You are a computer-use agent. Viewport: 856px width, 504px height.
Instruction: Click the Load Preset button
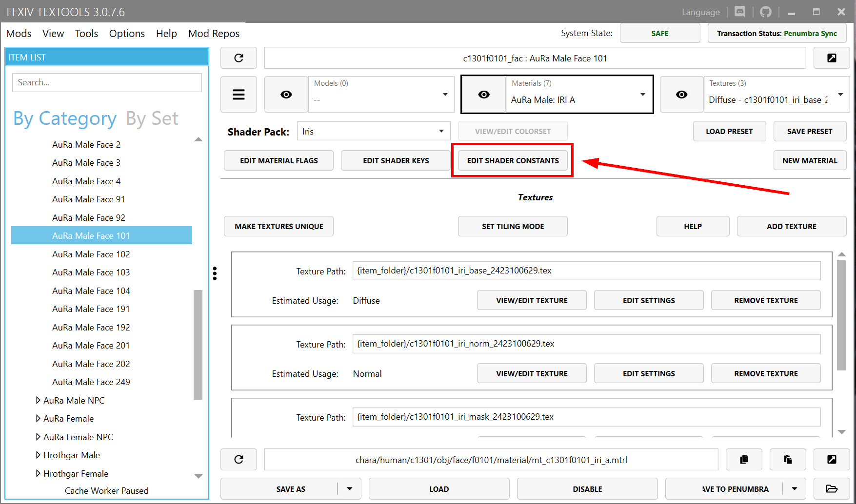click(729, 131)
